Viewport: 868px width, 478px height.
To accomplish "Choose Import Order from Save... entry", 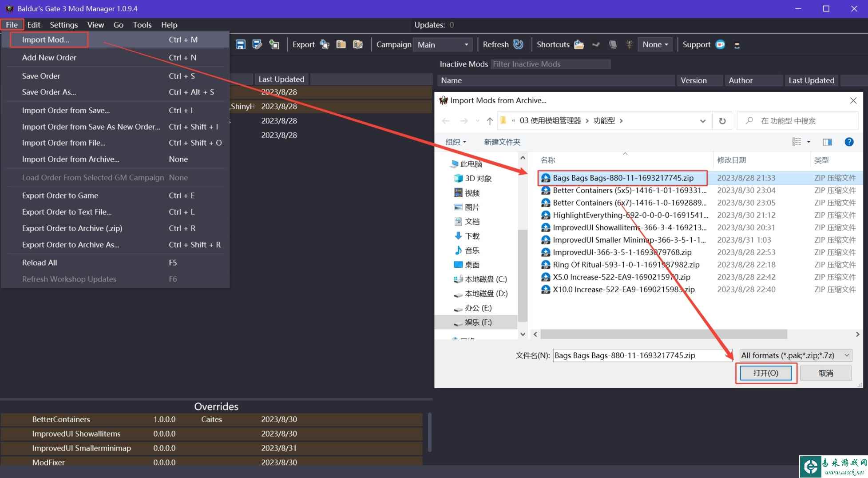I will click(115, 110).
